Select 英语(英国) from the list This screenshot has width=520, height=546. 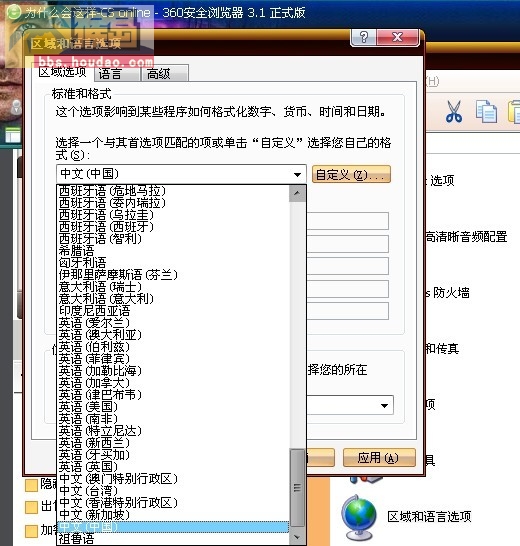click(x=173, y=467)
